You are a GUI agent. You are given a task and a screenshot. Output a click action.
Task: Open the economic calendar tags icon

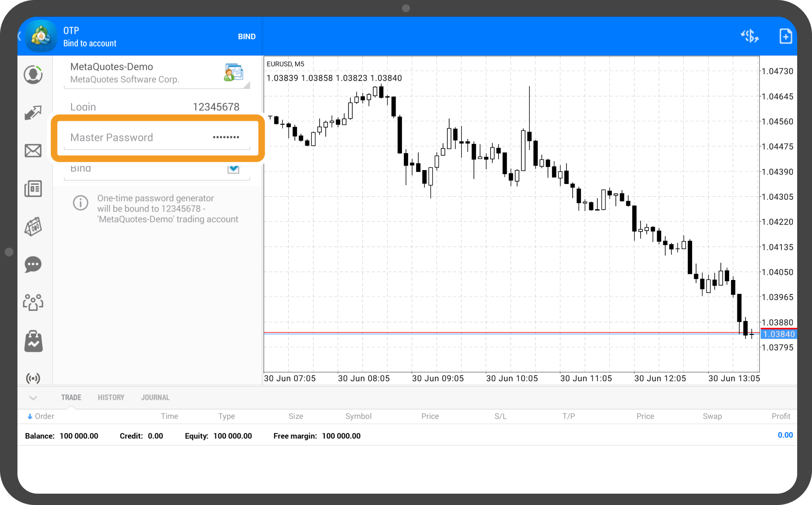point(33,227)
